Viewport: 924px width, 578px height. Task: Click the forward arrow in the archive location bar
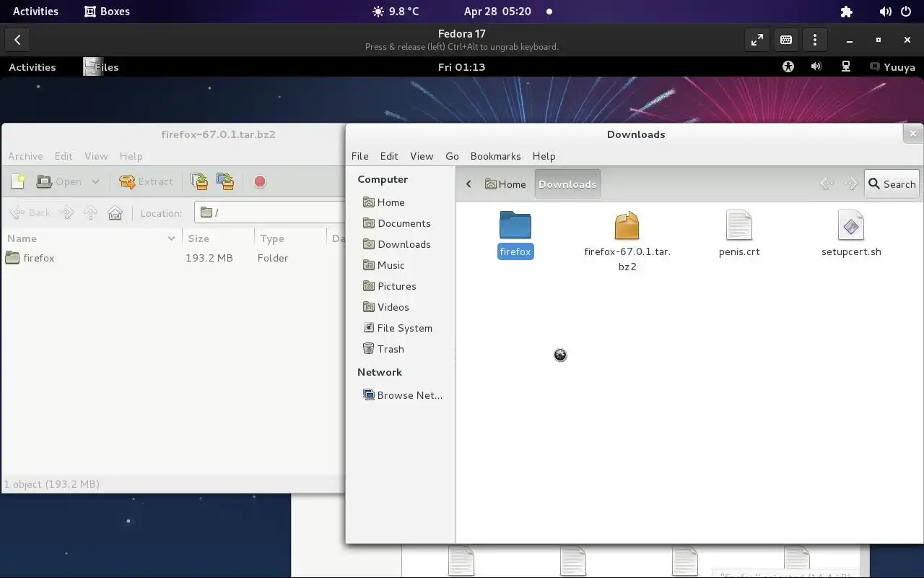pyautogui.click(x=66, y=212)
